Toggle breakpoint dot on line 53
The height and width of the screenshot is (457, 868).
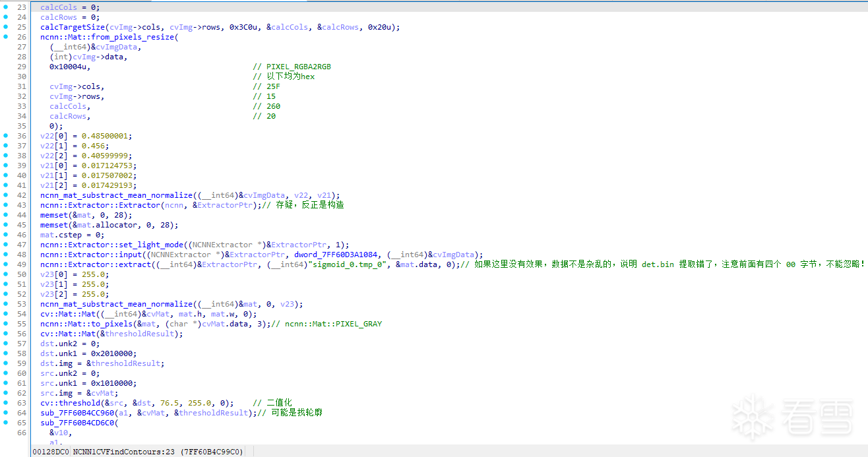pos(6,304)
